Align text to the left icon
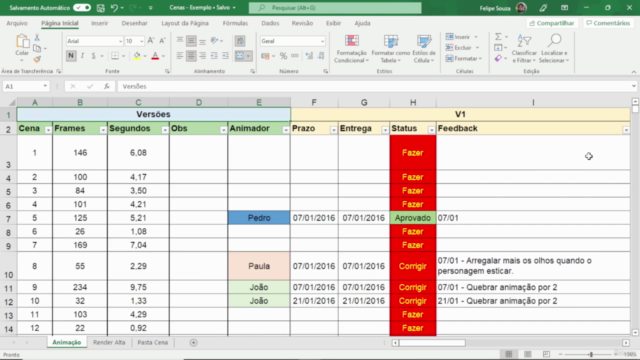The image size is (640, 360). (180, 56)
